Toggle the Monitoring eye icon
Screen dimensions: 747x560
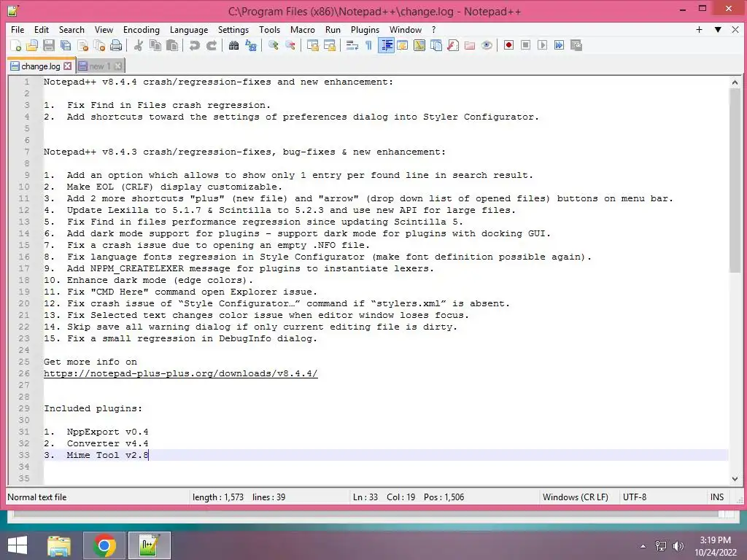487,45
